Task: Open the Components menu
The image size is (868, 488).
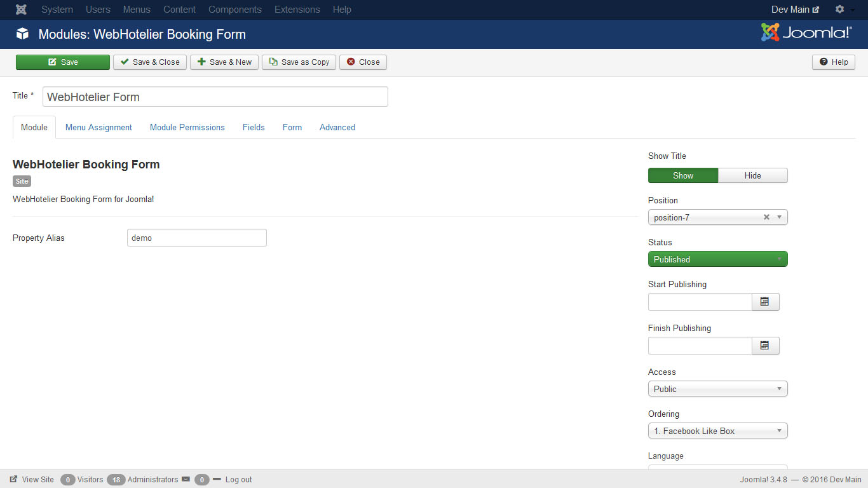Action: [x=235, y=10]
